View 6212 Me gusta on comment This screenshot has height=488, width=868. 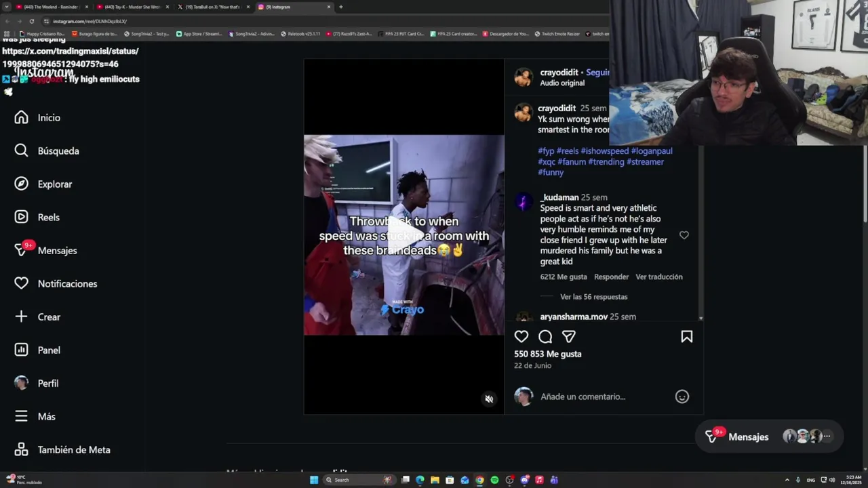(564, 277)
